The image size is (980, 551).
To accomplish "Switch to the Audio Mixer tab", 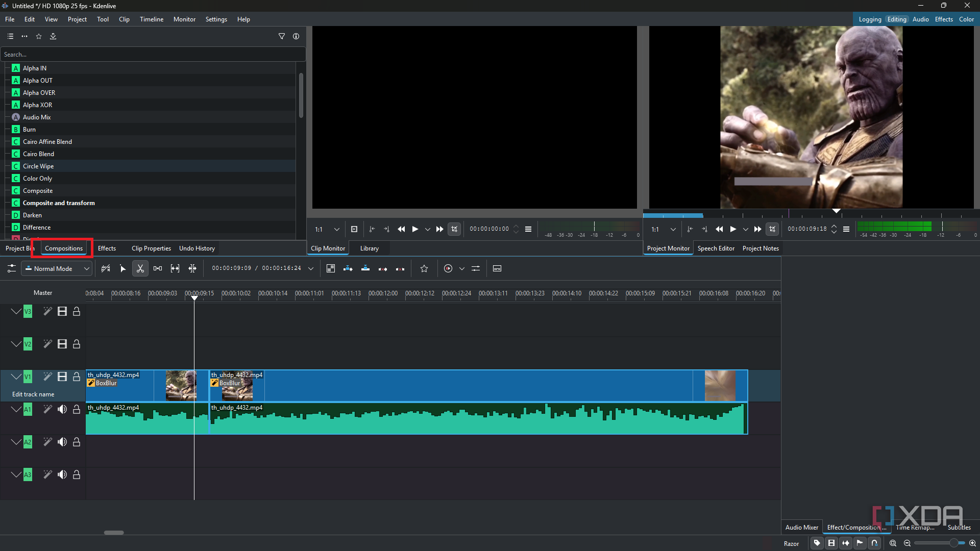I will 801,528.
